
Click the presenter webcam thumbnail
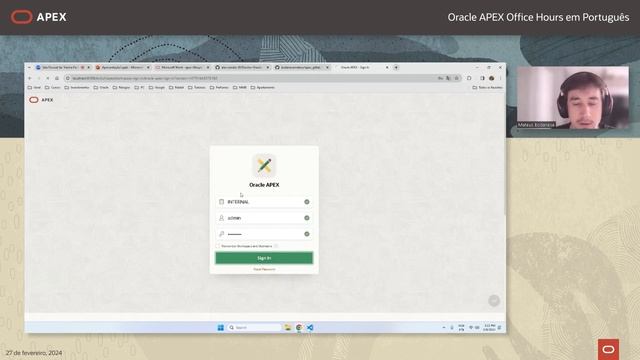572,98
